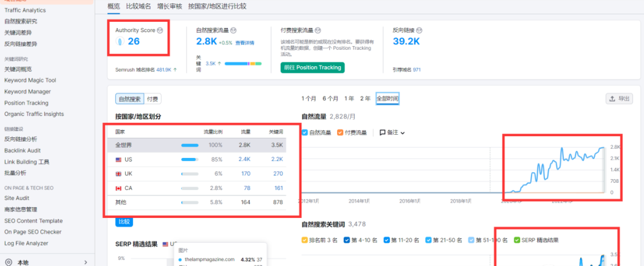644x266 pixels.
Task: Click the US flag icon in country table
Action: click(x=118, y=159)
